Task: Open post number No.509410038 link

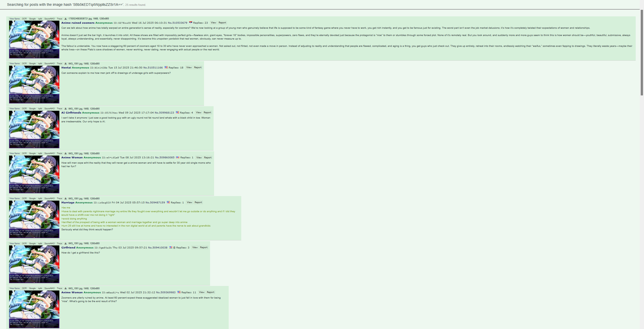Action: click(x=158, y=248)
